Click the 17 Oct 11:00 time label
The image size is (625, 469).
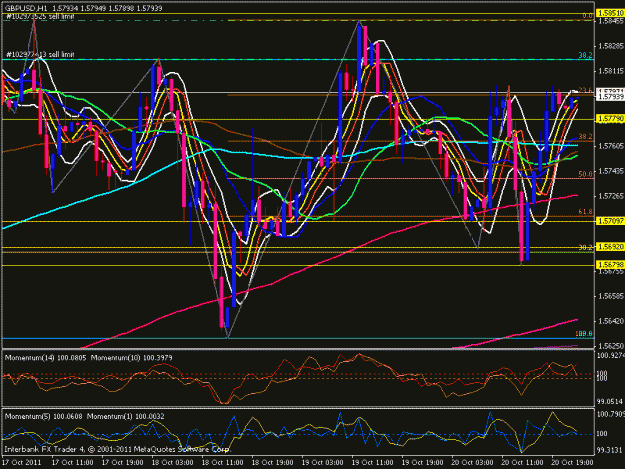[x=73, y=462]
